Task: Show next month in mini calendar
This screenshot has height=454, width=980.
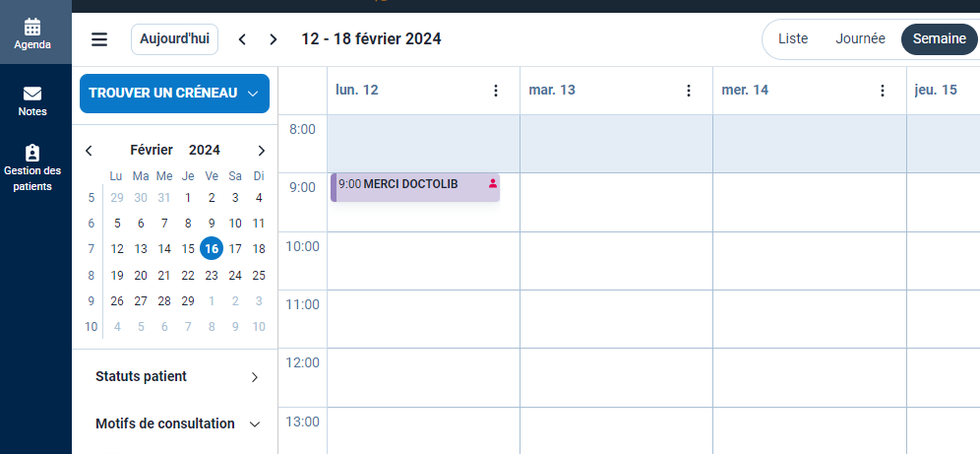Action: pos(261,151)
